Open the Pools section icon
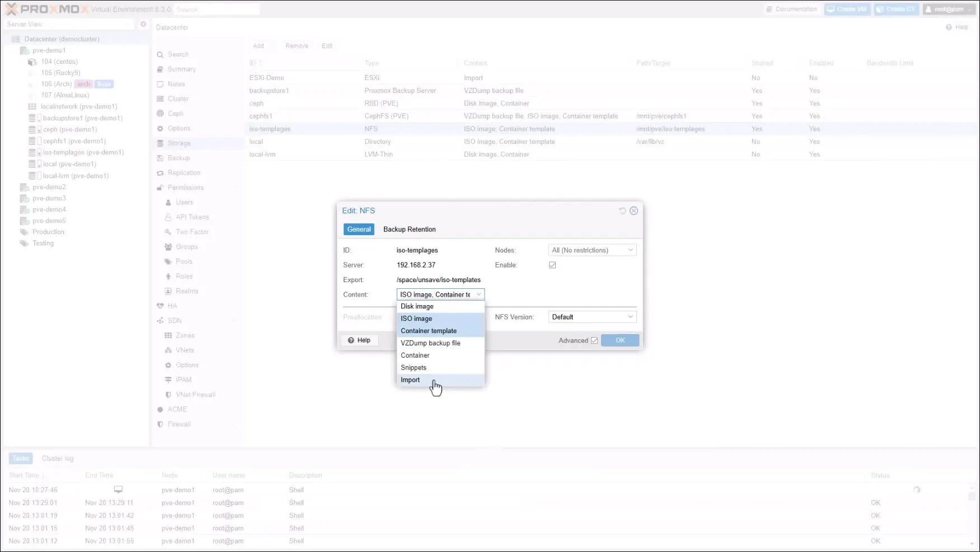Viewport: 980px width, 552px height. click(168, 261)
